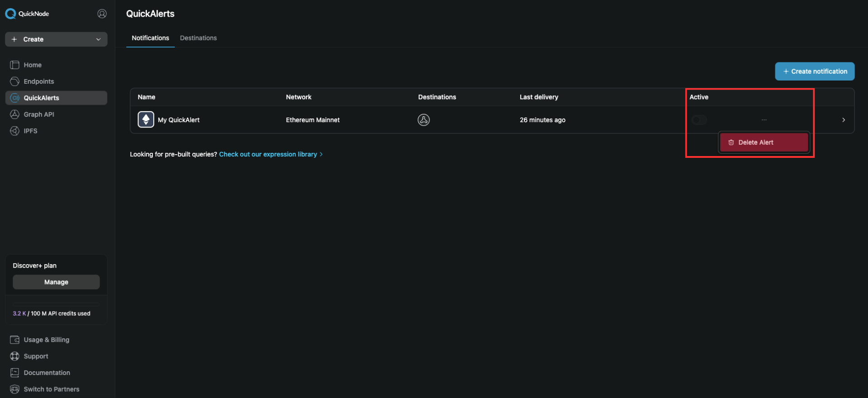This screenshot has width=868, height=398.
Task: Open the user account profile icon
Action: point(102,14)
